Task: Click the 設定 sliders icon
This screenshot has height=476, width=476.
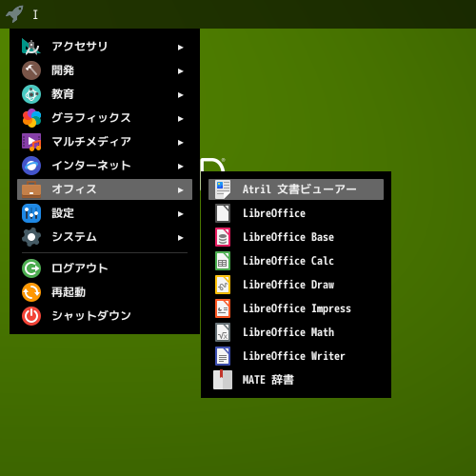Action: pos(31,213)
